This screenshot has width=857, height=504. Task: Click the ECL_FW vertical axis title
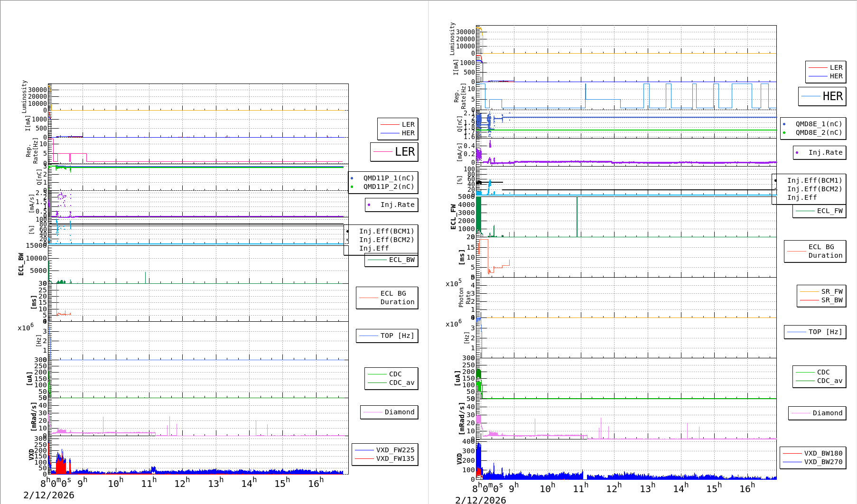[x=453, y=216]
